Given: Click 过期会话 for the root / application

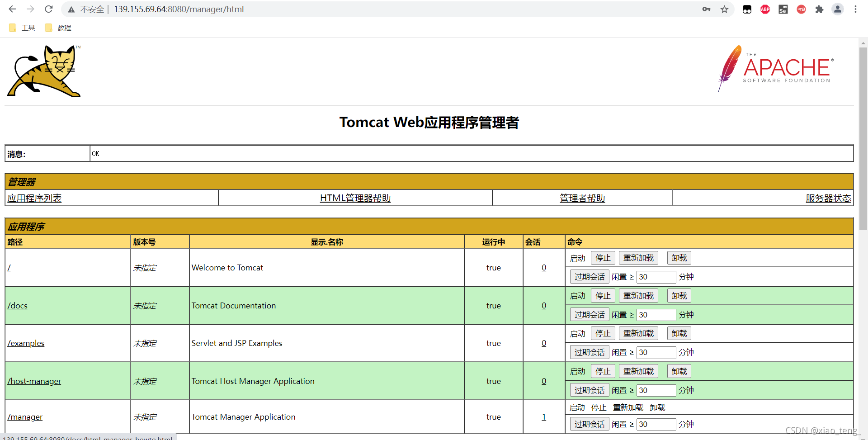Looking at the screenshot, I should (x=590, y=277).
